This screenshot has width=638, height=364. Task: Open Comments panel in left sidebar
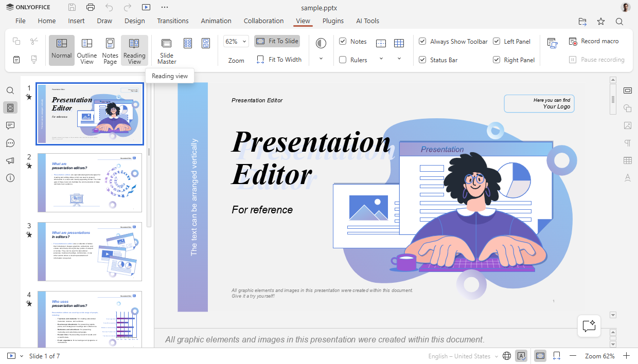coord(10,125)
